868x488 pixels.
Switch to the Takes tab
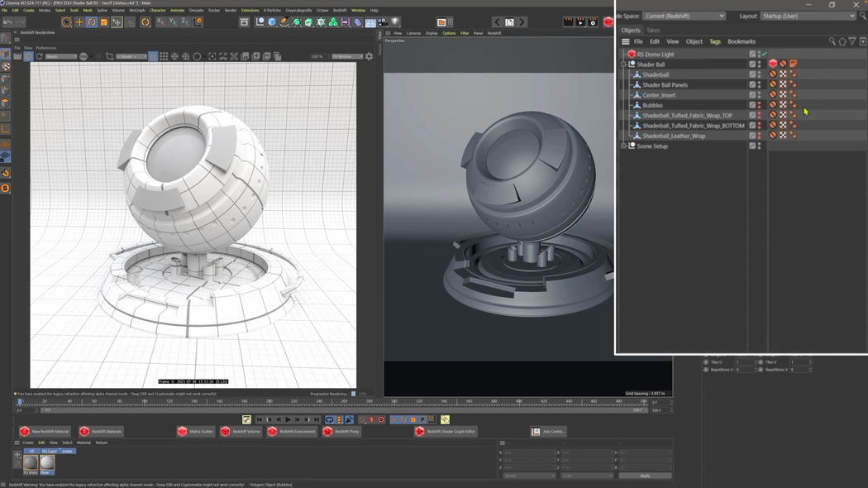652,29
